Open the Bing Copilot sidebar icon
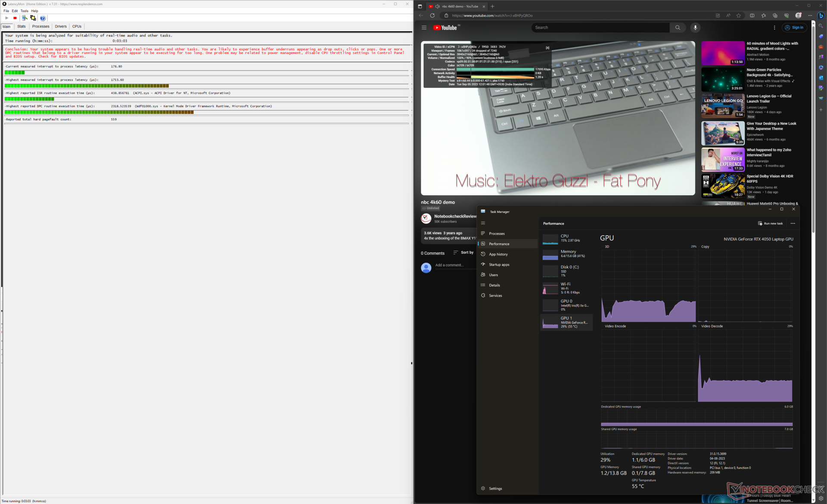Image resolution: width=827 pixels, height=504 pixels. 821,15
